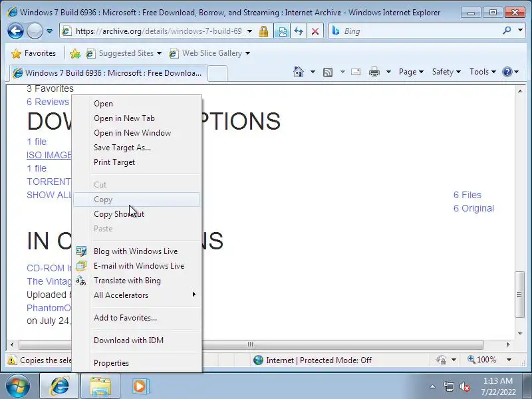Click the 6 Original link
This screenshot has height=399, width=532.
coord(473,208)
